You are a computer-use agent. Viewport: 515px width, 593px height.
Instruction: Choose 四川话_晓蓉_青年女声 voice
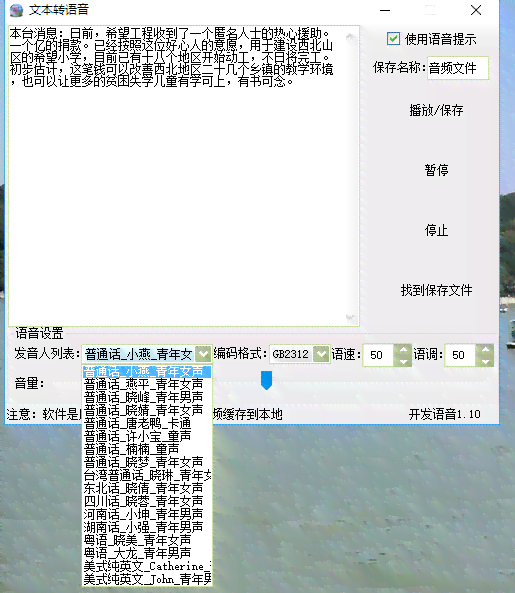pyautogui.click(x=147, y=501)
